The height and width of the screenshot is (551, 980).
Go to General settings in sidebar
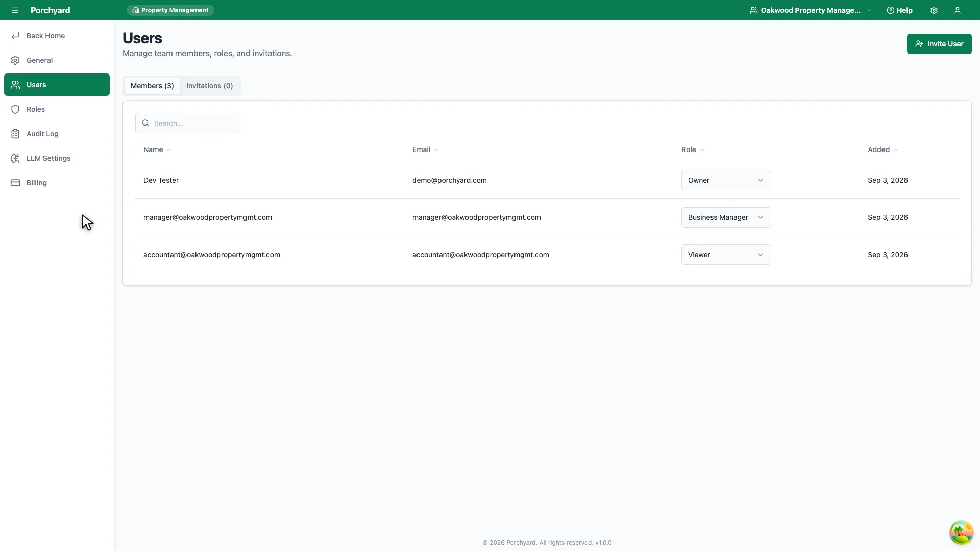pos(57,60)
